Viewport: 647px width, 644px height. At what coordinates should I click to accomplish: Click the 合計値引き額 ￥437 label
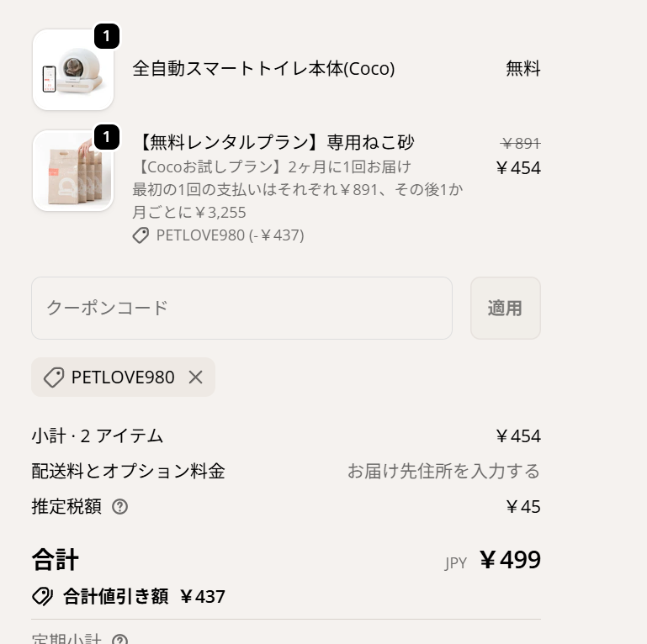[144, 596]
